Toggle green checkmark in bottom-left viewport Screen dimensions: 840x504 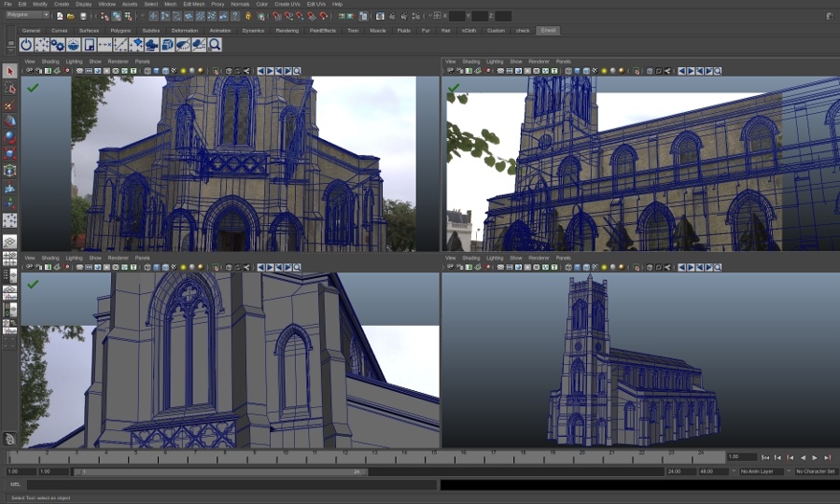(x=33, y=284)
